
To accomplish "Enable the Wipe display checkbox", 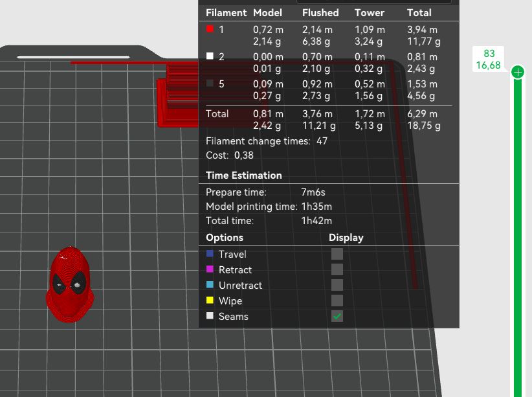I will point(337,301).
